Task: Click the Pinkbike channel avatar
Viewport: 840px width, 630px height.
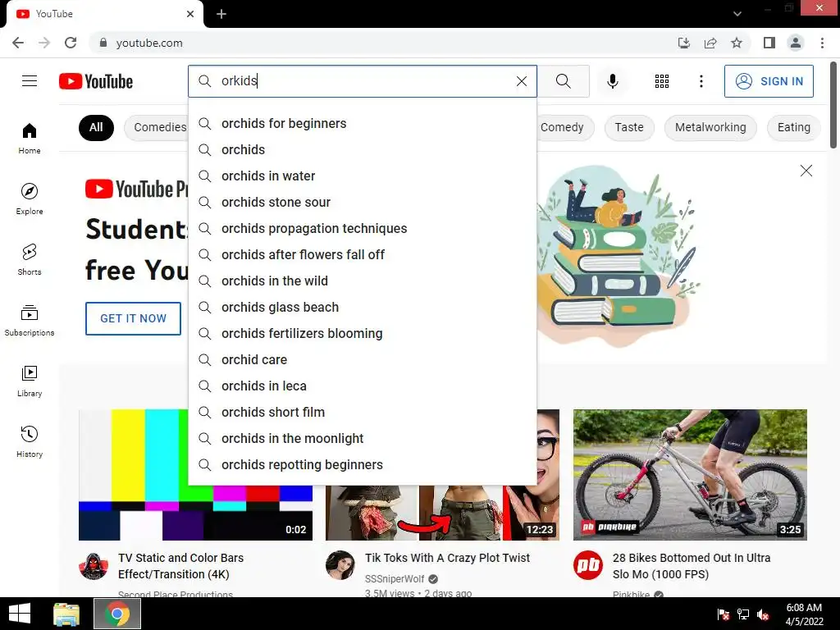Action: point(587,565)
